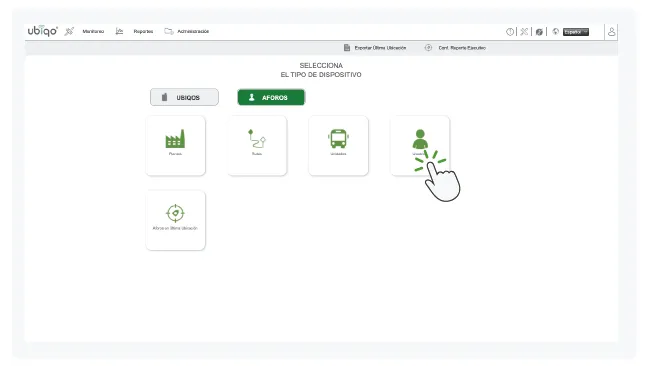Viewport: 651px width, 366px height.
Task: Click the 'SELECCIONA EL TIPO DE DISPOSITIVO' heading
Action: point(321,70)
